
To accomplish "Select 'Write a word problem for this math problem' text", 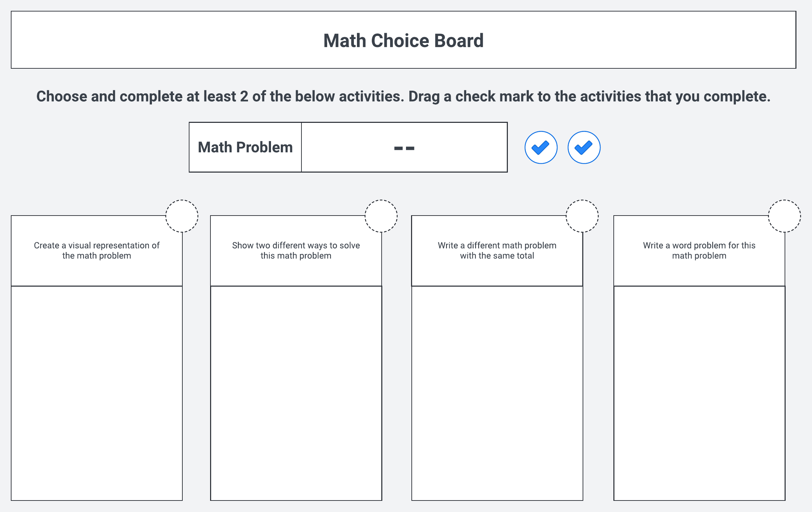I will point(699,250).
